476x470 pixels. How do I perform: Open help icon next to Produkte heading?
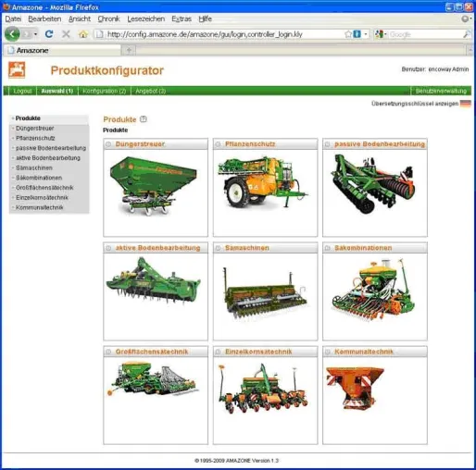coord(144,119)
